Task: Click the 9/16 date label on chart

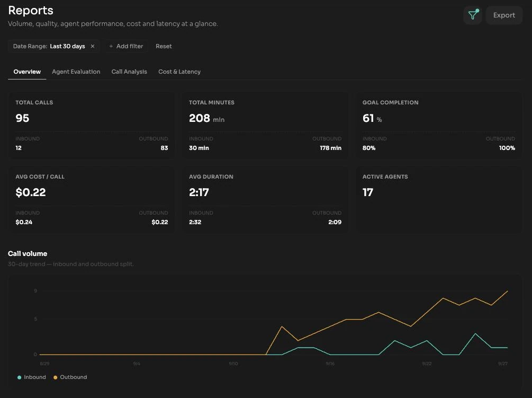Action: (x=330, y=364)
